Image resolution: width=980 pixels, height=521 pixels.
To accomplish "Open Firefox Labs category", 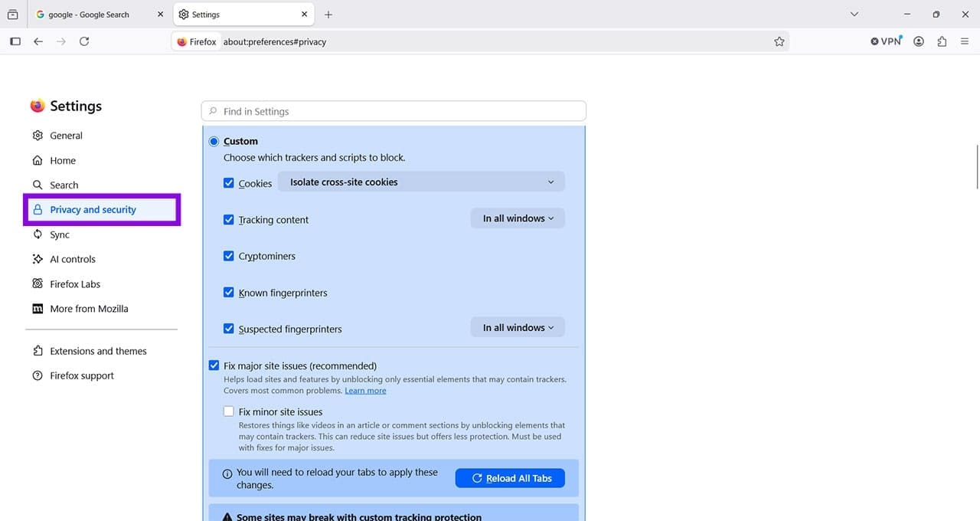I will click(102, 283).
